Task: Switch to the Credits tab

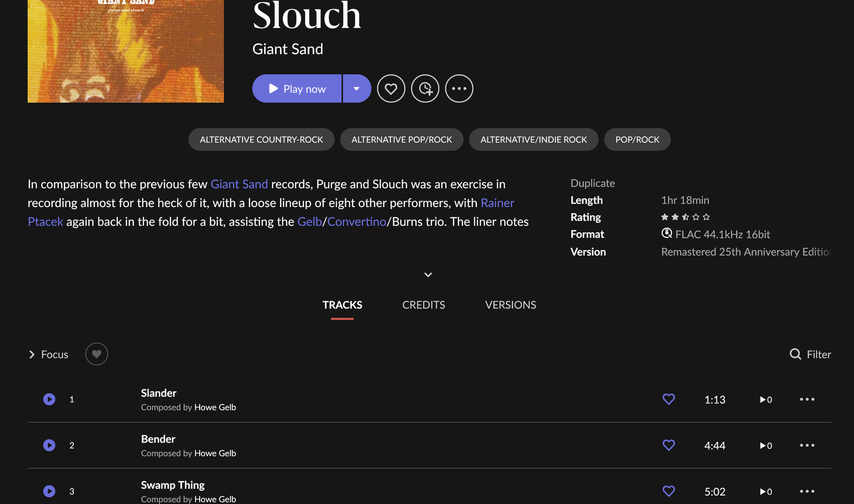Action: 423,305
